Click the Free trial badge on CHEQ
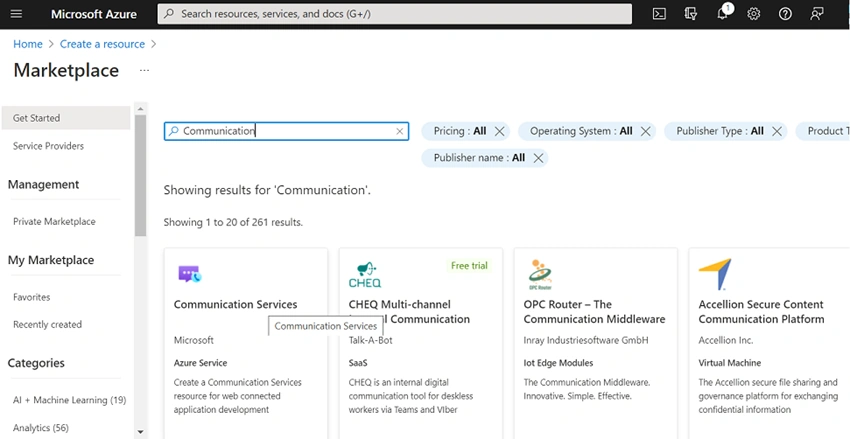Image resolution: width=850 pixels, height=439 pixels. coord(469,266)
